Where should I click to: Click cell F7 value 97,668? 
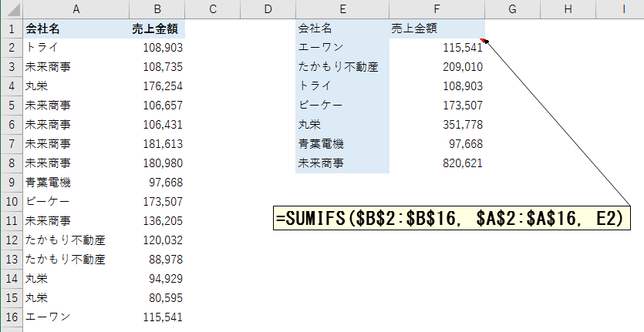pyautogui.click(x=437, y=144)
